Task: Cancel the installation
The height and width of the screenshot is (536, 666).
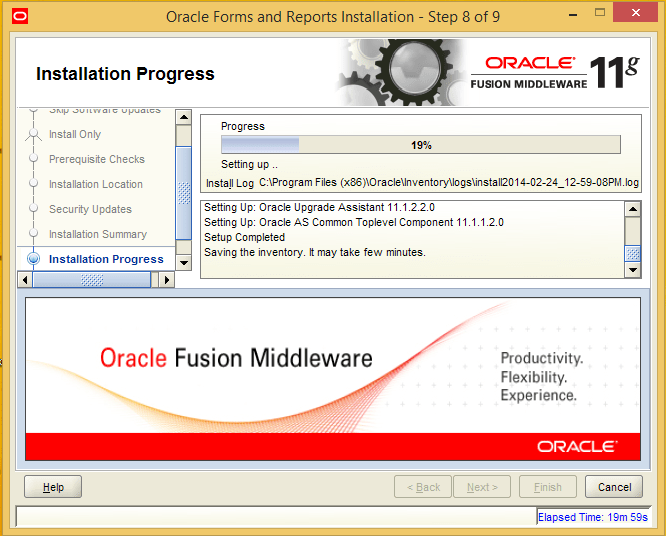Action: tap(614, 487)
